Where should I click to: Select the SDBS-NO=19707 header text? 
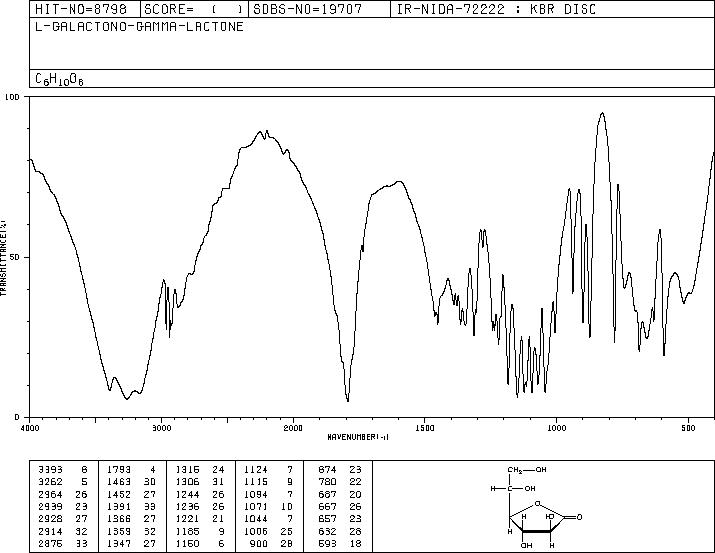(x=308, y=9)
